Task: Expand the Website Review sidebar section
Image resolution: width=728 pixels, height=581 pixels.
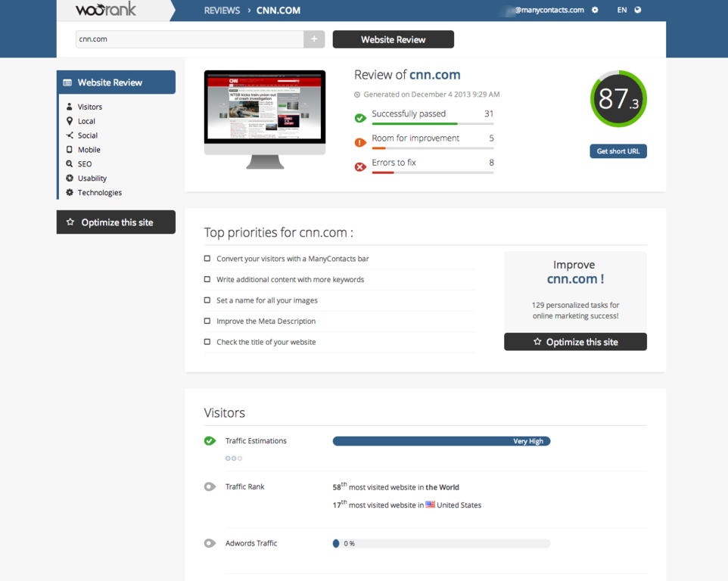Action: point(116,82)
